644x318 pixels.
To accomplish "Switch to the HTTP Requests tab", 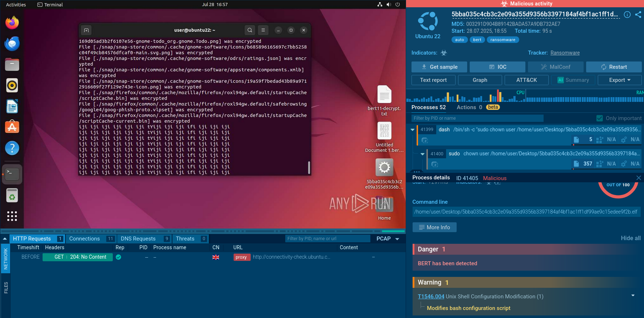I will pos(37,239).
